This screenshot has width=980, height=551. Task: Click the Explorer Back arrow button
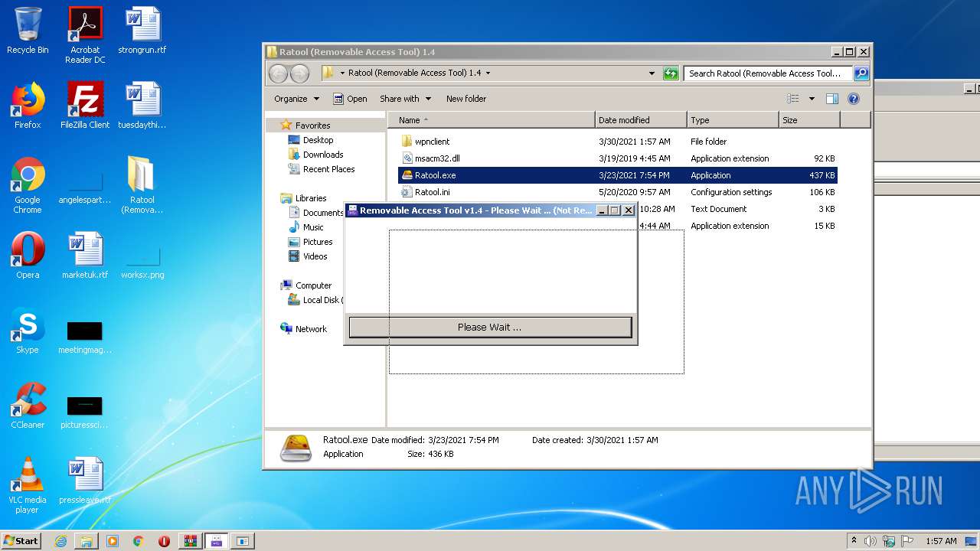(278, 73)
